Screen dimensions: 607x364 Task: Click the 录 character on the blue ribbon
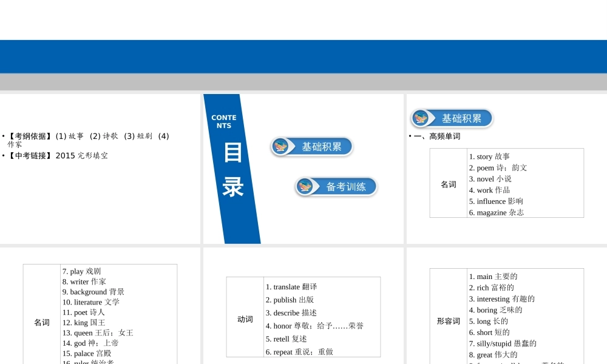click(x=232, y=187)
